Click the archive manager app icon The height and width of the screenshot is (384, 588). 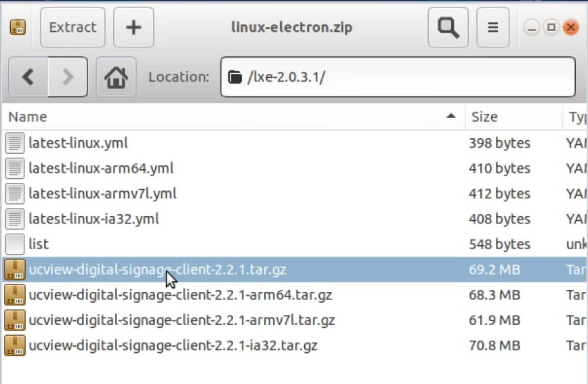(18, 27)
